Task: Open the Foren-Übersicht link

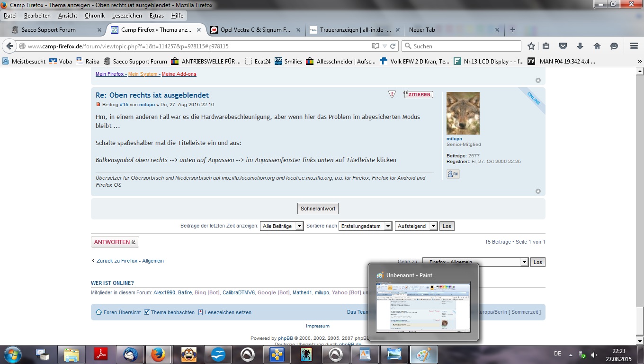Action: (118, 312)
